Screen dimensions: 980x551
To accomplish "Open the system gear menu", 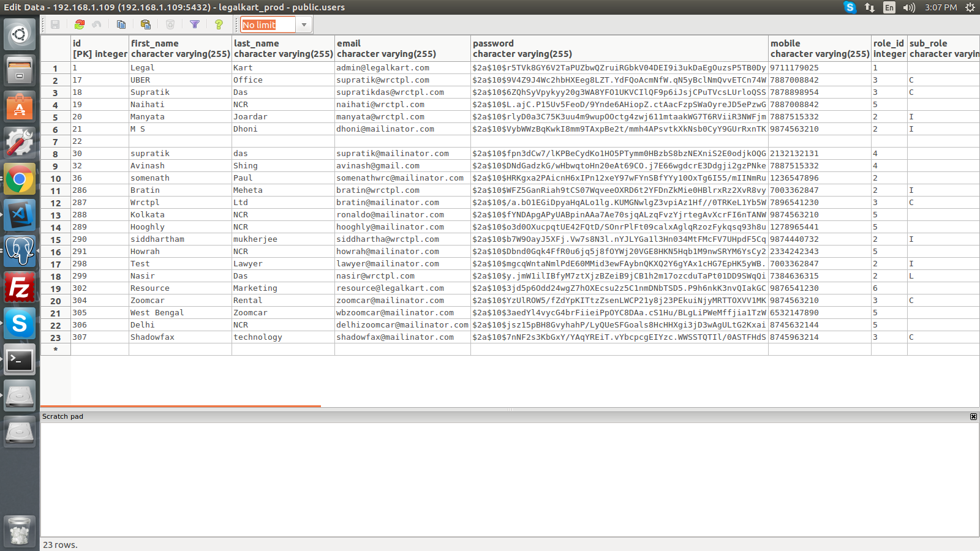I will [x=970, y=7].
